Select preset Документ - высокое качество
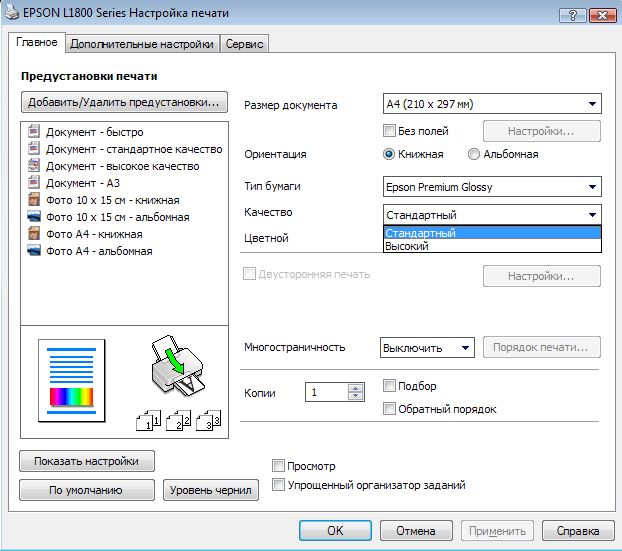The height and width of the screenshot is (551, 622). [x=123, y=166]
